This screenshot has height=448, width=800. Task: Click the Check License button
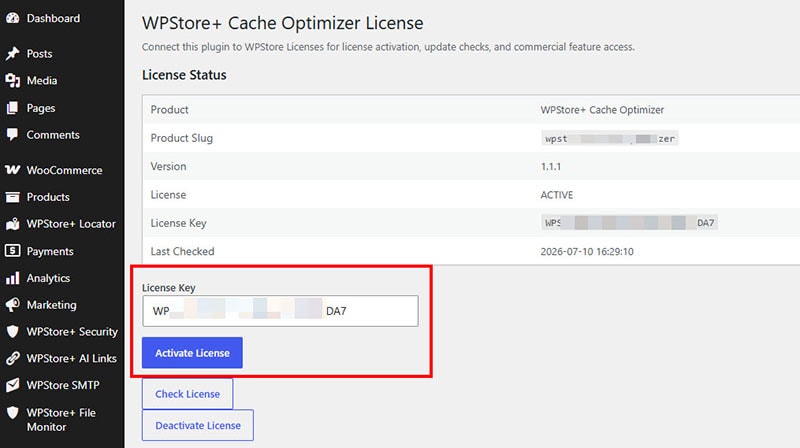point(187,394)
